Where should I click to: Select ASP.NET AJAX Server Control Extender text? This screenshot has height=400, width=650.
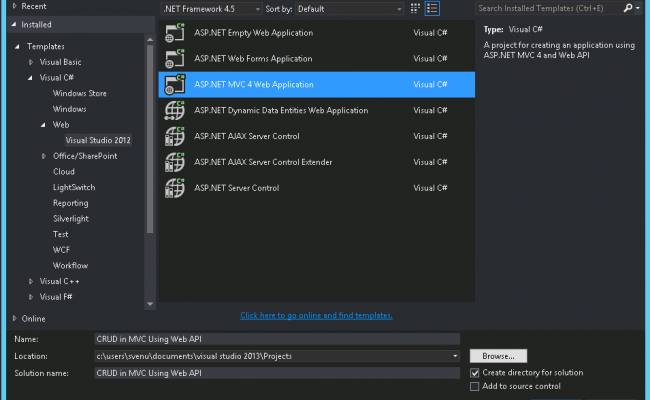(x=263, y=162)
